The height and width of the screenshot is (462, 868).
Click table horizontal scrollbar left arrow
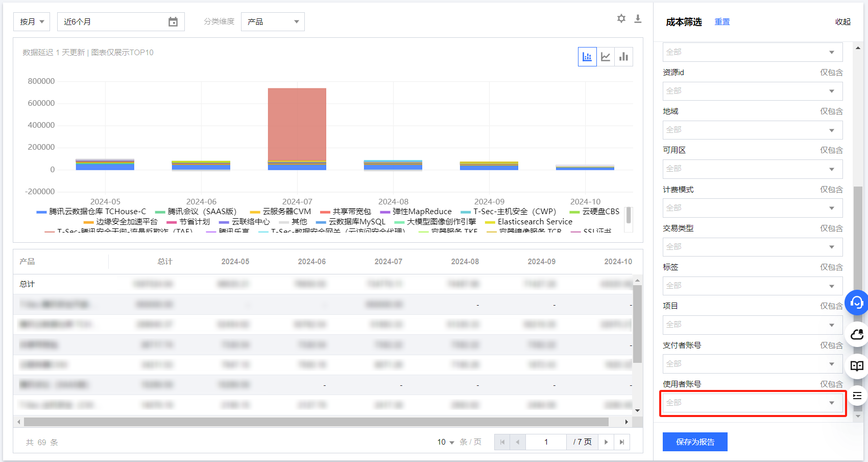(x=19, y=422)
